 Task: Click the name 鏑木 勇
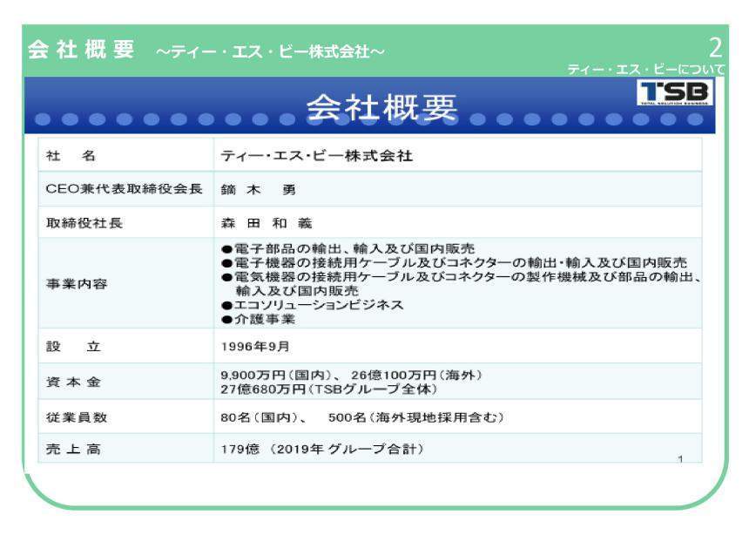(x=259, y=190)
